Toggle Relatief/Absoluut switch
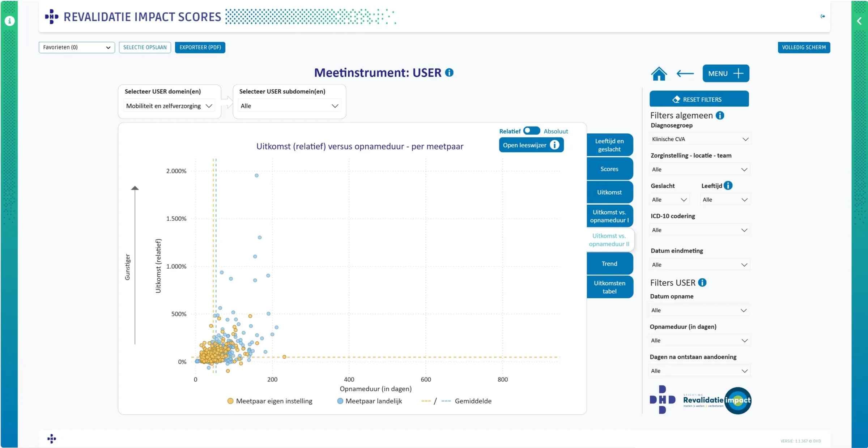The image size is (868, 448). click(x=532, y=131)
